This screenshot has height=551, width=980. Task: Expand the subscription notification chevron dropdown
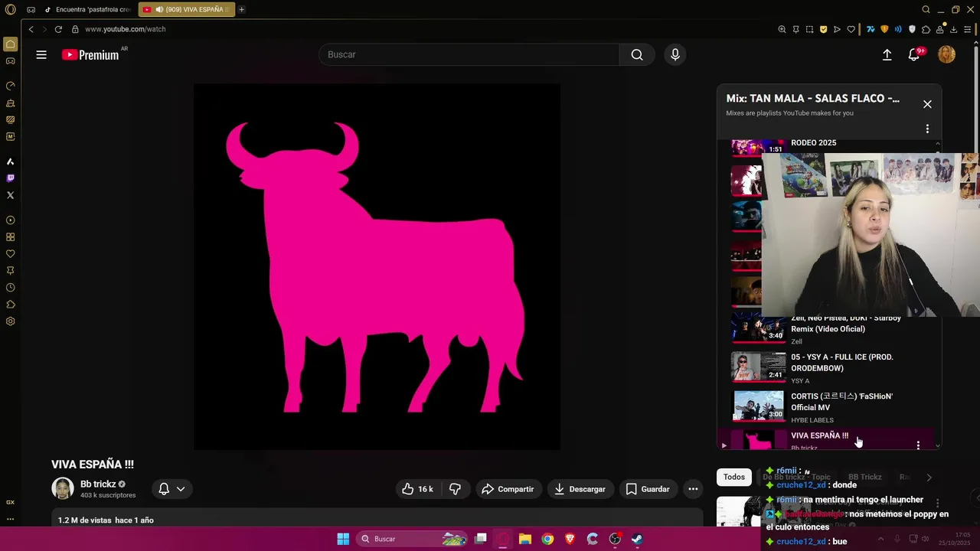(x=181, y=489)
